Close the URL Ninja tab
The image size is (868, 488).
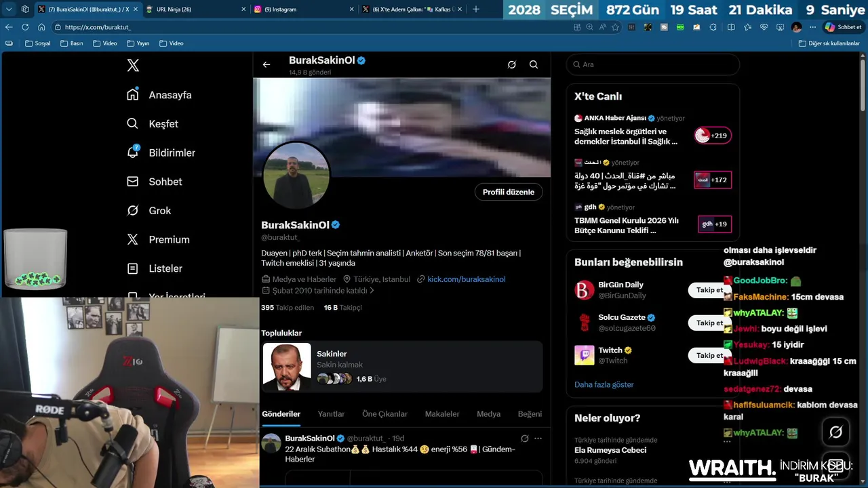click(243, 9)
